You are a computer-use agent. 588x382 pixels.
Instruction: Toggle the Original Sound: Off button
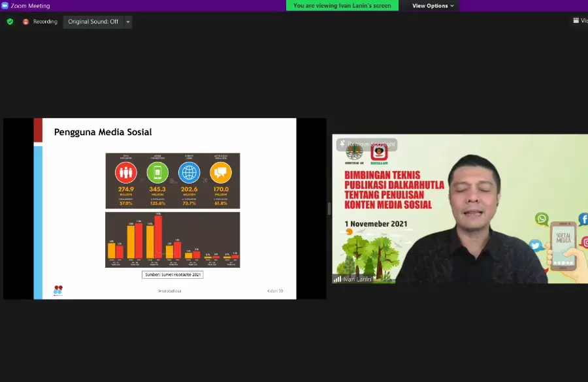tap(93, 22)
